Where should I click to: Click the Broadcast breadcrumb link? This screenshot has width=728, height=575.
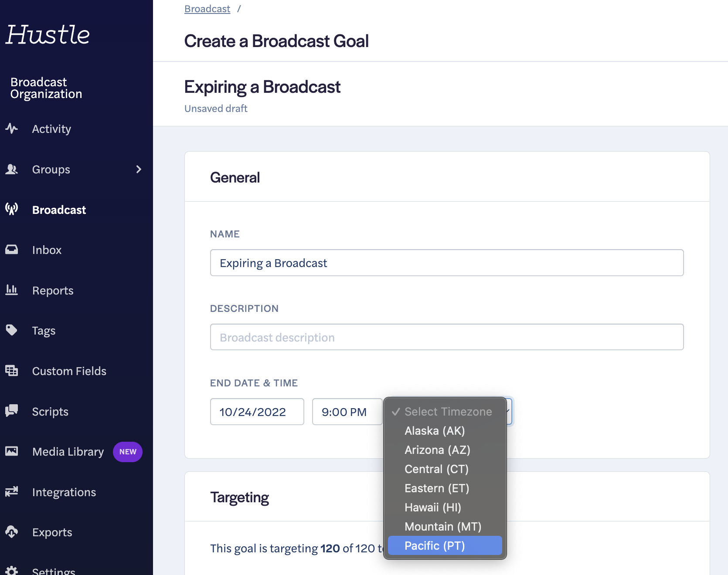(207, 9)
